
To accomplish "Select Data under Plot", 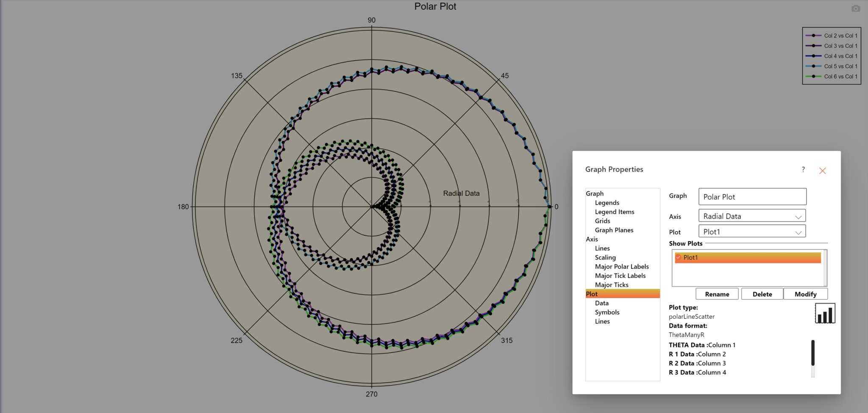I will [601, 303].
